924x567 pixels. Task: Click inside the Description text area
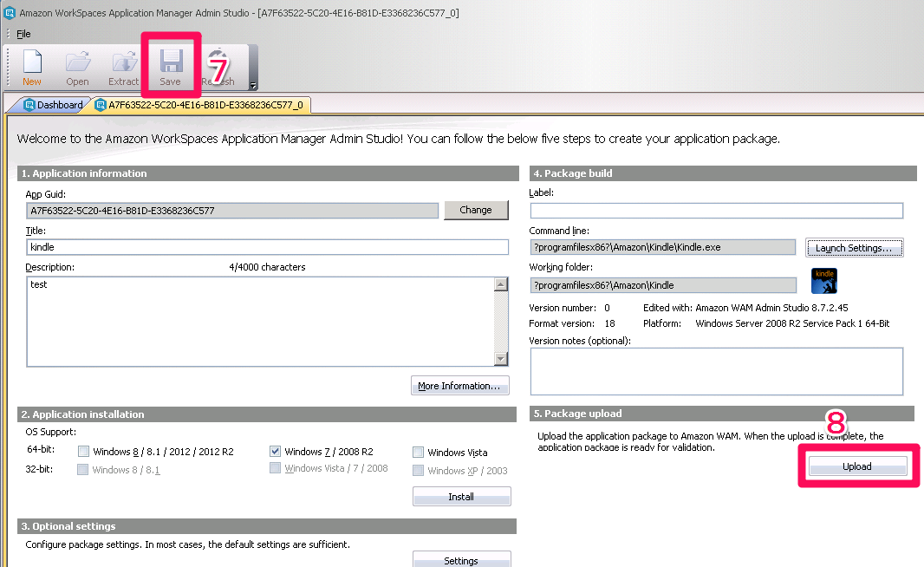tap(260, 322)
